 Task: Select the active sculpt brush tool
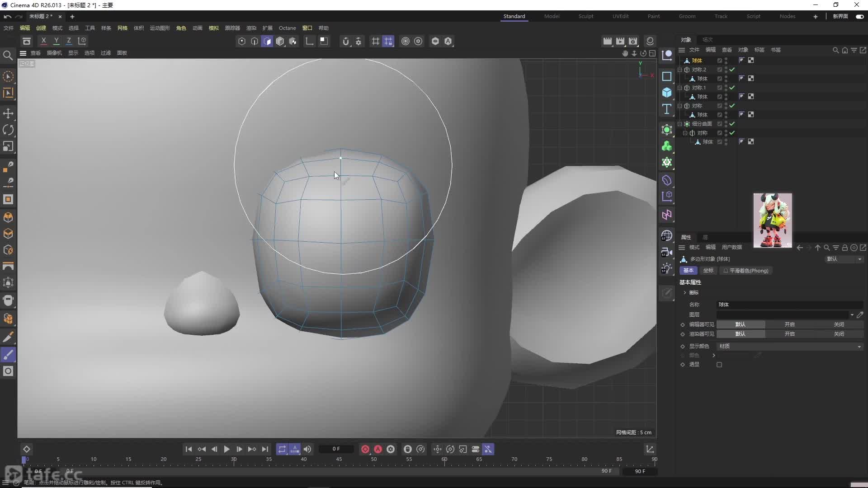(x=8, y=355)
